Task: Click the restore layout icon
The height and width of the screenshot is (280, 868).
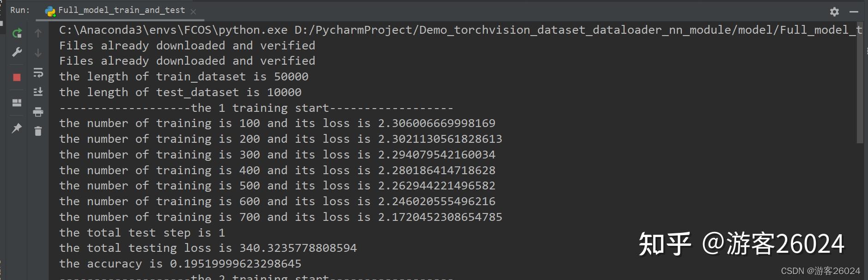Action: [x=17, y=103]
